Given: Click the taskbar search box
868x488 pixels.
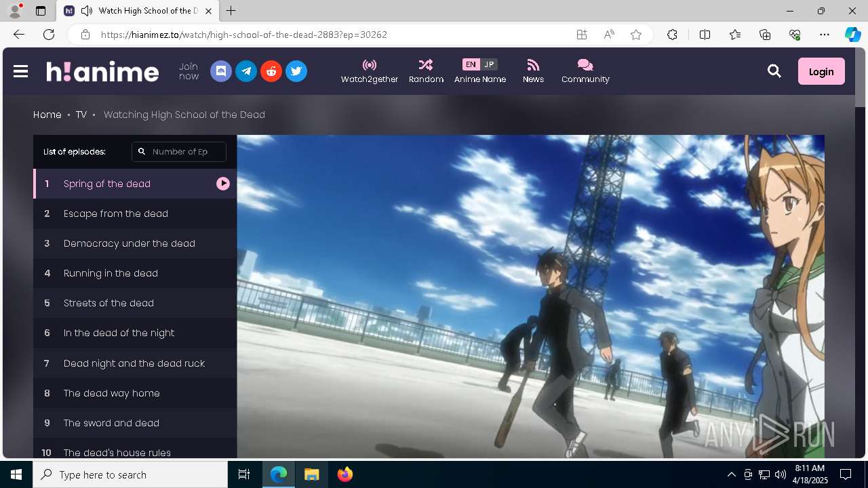Looking at the screenshot, I should (130, 474).
